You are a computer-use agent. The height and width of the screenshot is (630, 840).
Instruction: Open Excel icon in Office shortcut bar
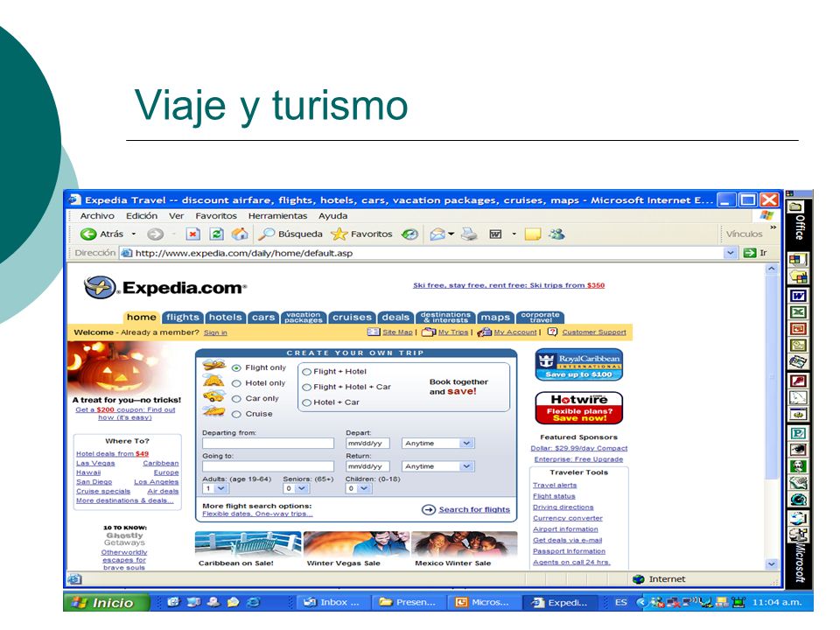coord(798,312)
